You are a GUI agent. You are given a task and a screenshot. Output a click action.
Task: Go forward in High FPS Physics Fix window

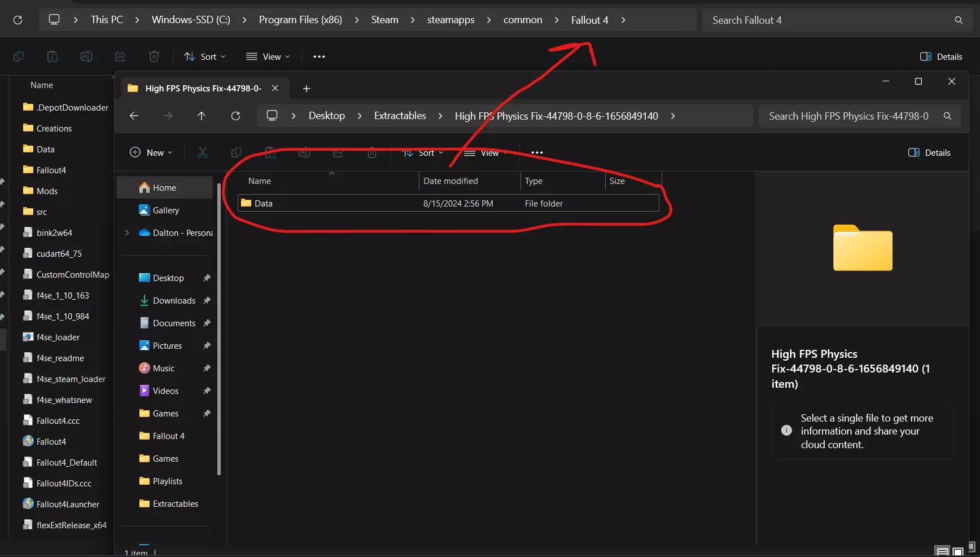coord(168,116)
